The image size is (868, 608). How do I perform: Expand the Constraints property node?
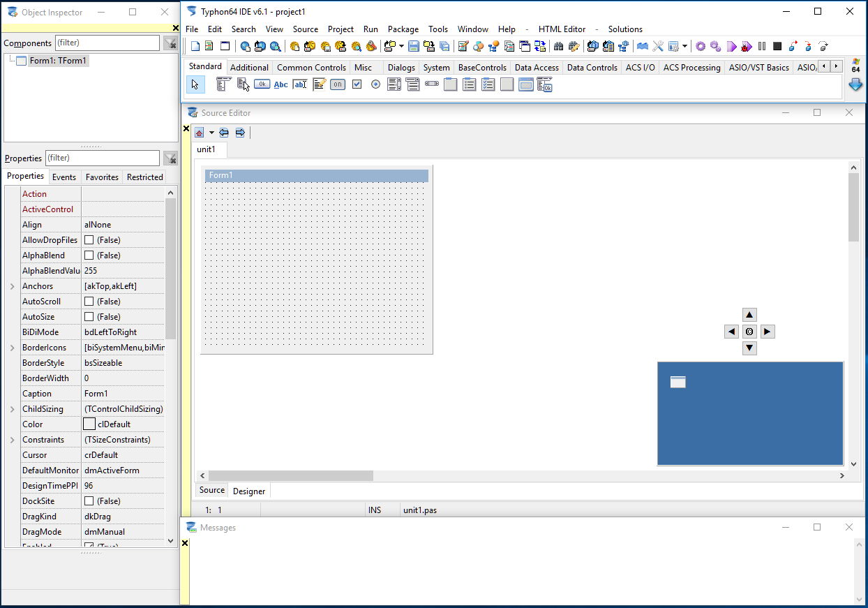(12, 440)
